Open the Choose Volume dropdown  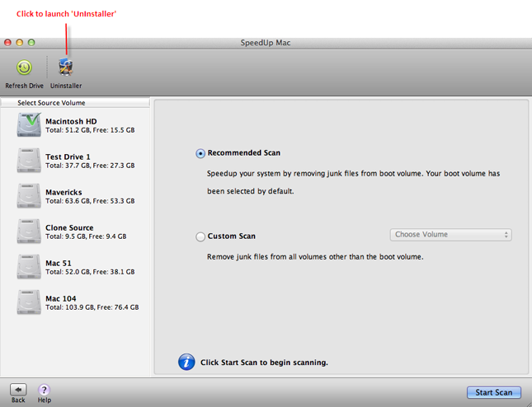point(450,235)
